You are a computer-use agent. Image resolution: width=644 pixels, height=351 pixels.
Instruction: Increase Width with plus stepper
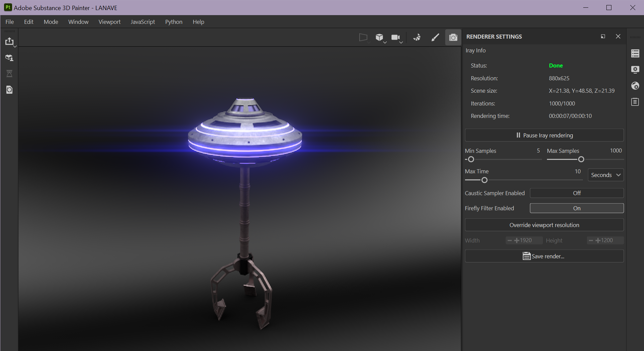click(x=517, y=240)
